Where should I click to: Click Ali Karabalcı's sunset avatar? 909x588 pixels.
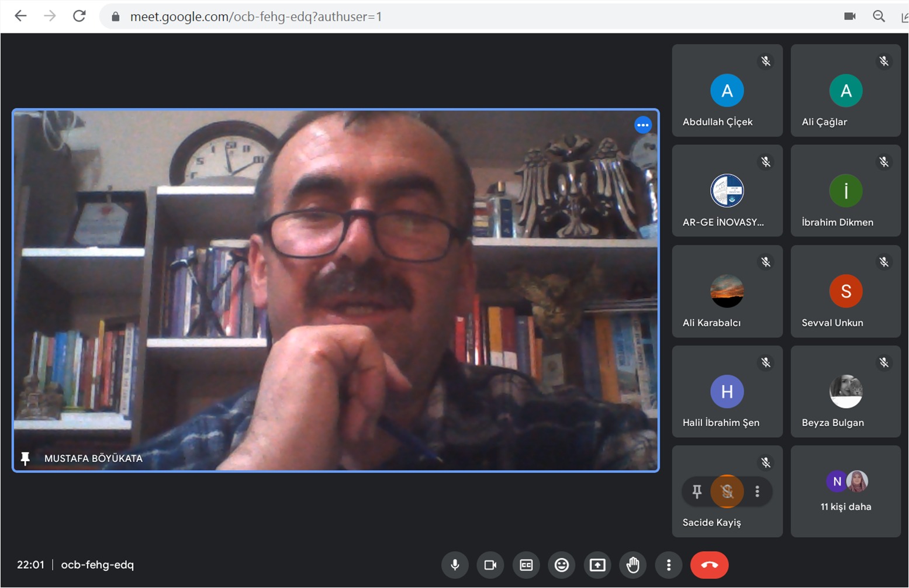pos(727,291)
